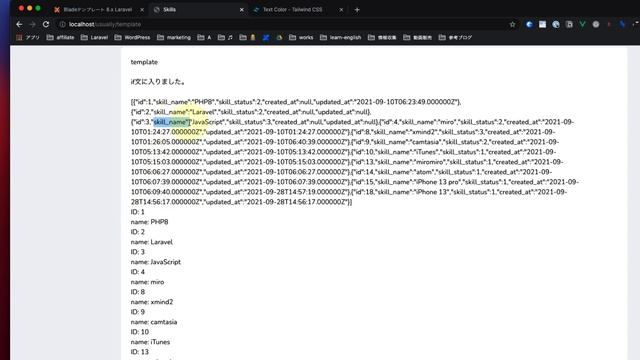Click the 'ID: 8' line
The height and width of the screenshot is (360, 640).
138,292
